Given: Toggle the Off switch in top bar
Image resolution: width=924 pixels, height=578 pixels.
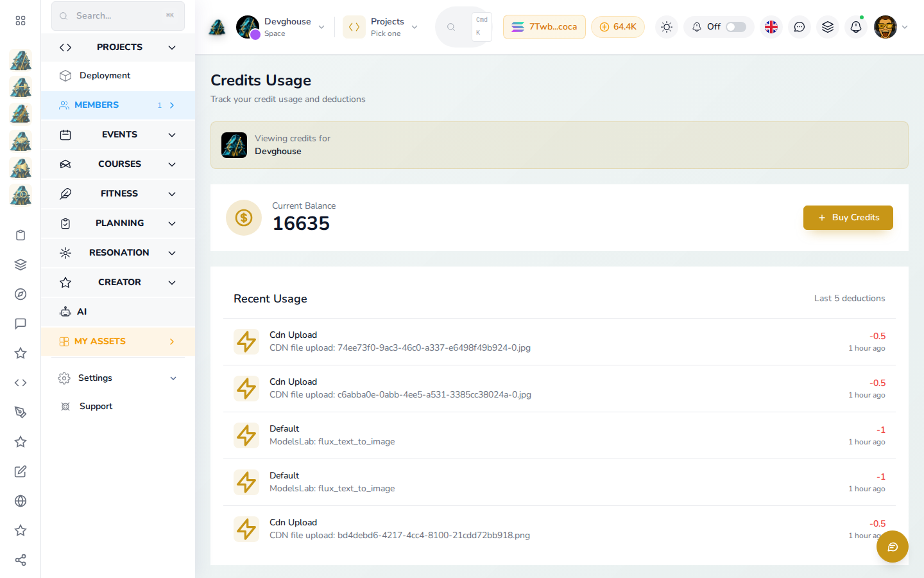Looking at the screenshot, I should coord(736,27).
